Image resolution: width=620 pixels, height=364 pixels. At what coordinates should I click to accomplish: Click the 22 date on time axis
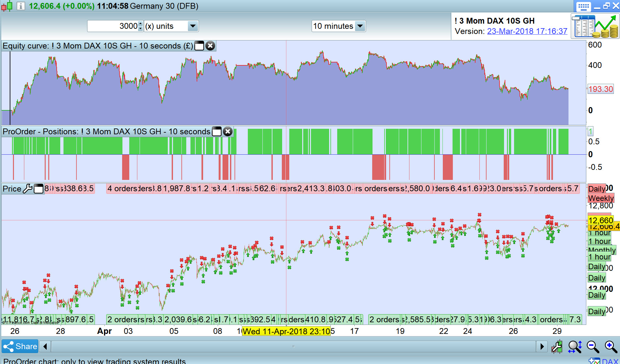[x=444, y=331]
